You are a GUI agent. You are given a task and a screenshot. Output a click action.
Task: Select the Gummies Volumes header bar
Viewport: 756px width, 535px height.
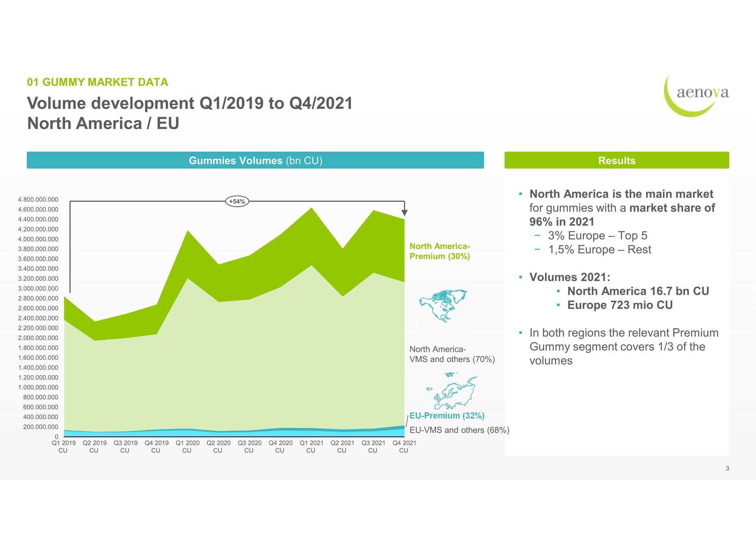point(255,160)
